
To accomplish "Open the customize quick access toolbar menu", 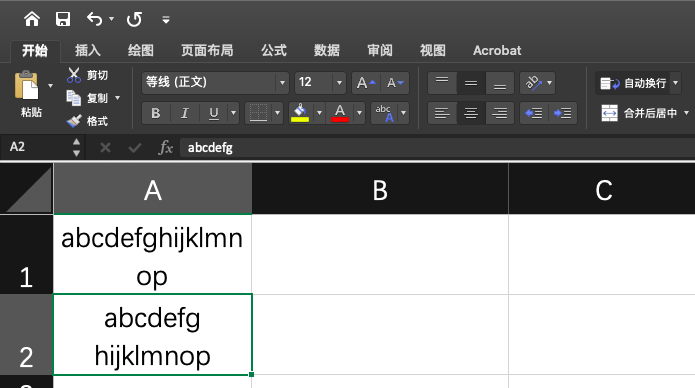I will pyautogui.click(x=166, y=20).
